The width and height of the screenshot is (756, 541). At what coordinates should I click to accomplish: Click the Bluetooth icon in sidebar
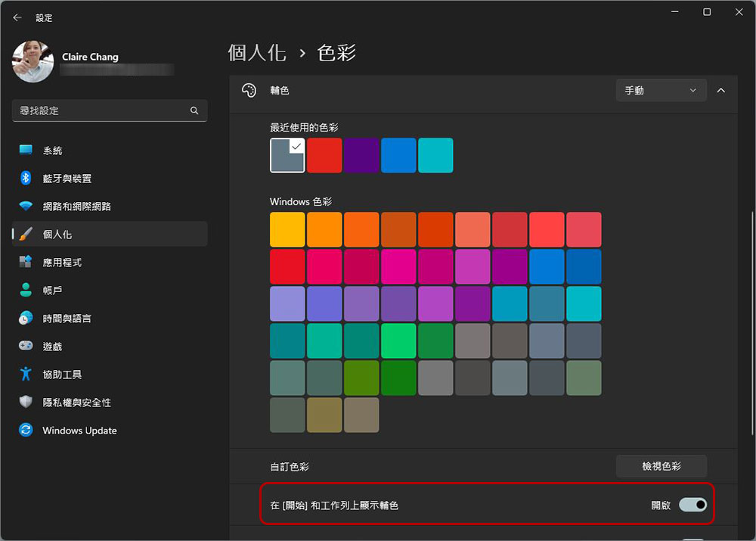pyautogui.click(x=26, y=178)
